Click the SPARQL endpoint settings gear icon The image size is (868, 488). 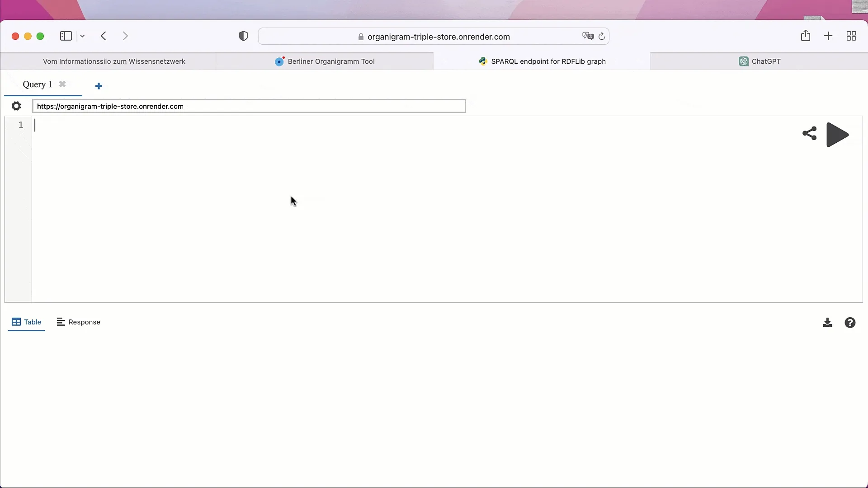pyautogui.click(x=16, y=105)
